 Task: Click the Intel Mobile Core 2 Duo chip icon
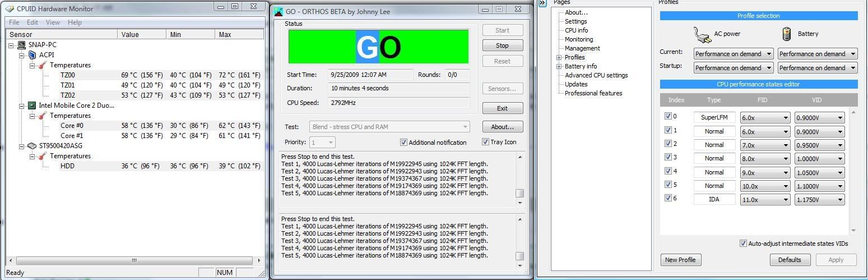click(x=32, y=105)
